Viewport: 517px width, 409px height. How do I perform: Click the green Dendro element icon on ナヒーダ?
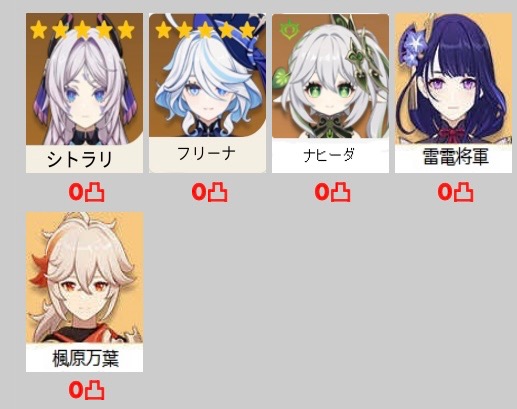click(x=288, y=30)
